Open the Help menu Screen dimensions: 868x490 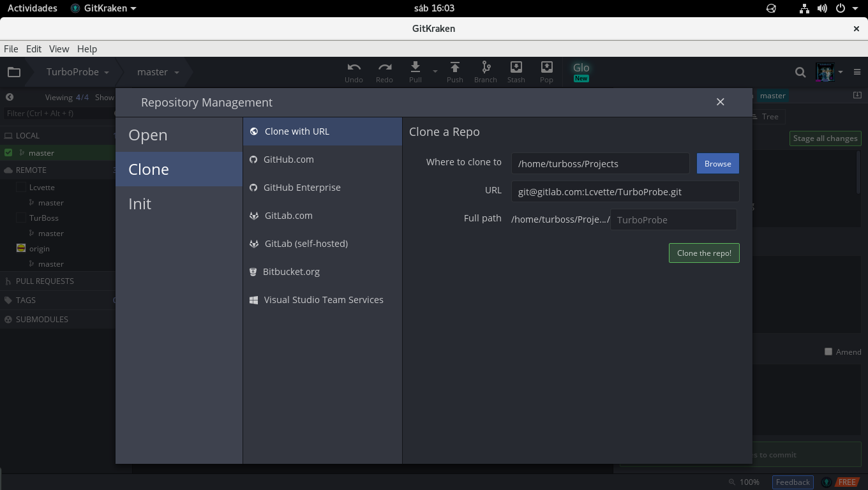click(x=87, y=48)
